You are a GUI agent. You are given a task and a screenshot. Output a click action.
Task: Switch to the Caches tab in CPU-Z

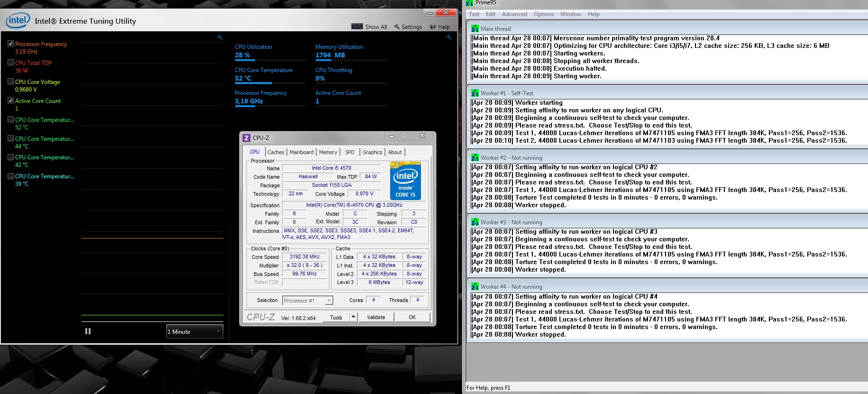coord(276,152)
